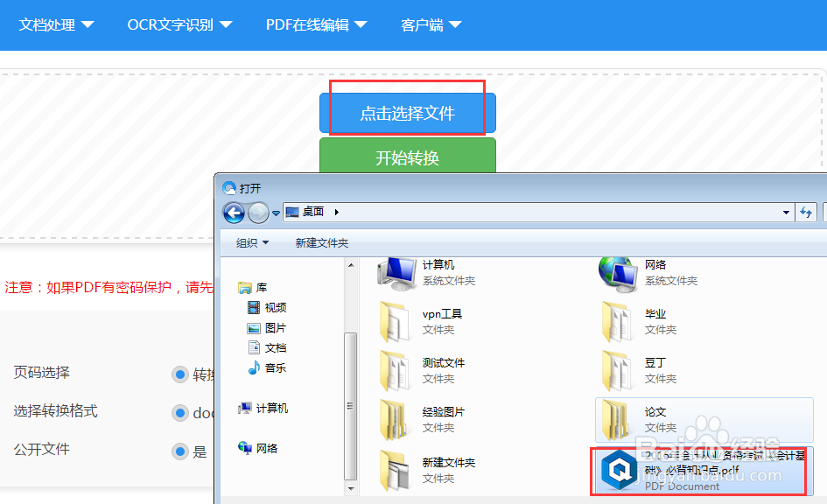The image size is (827, 504).
Task: Select the doc format radio button
Action: (x=179, y=413)
